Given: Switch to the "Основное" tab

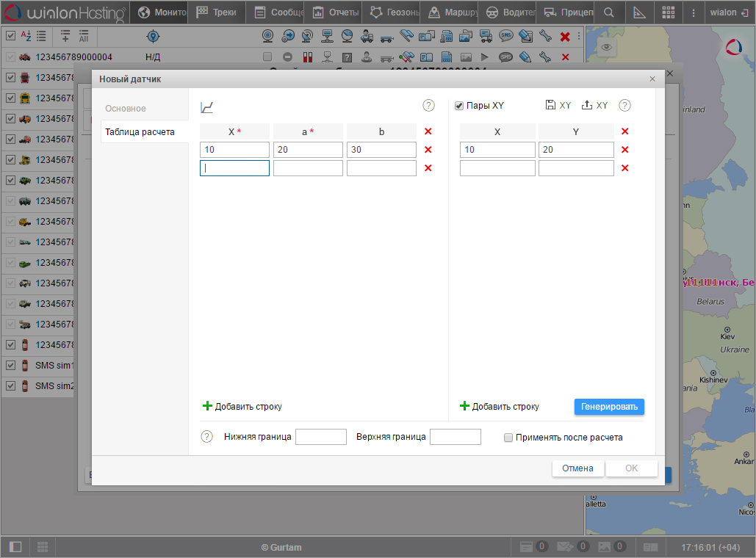Looking at the screenshot, I should (126, 109).
